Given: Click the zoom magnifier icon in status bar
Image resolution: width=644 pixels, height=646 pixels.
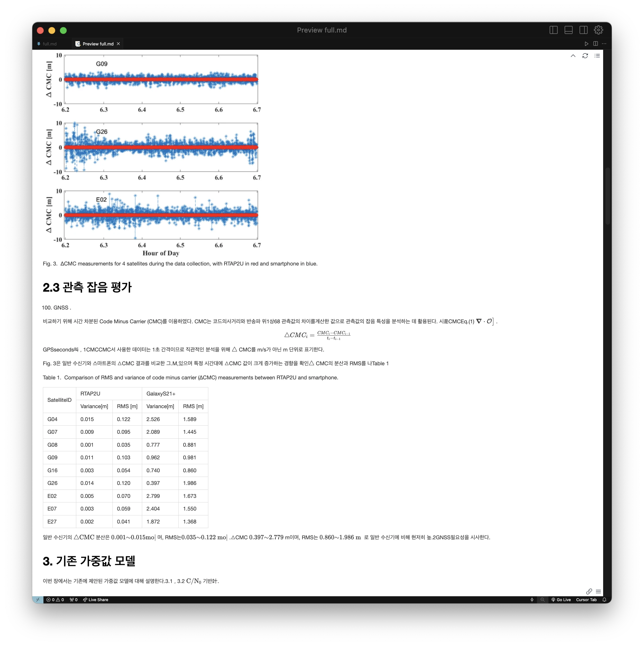Looking at the screenshot, I should (542, 599).
